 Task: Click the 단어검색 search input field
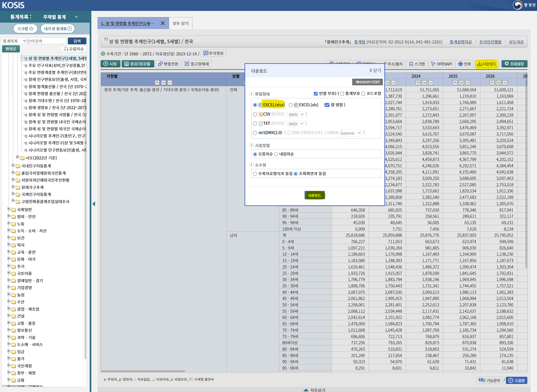[47, 41]
